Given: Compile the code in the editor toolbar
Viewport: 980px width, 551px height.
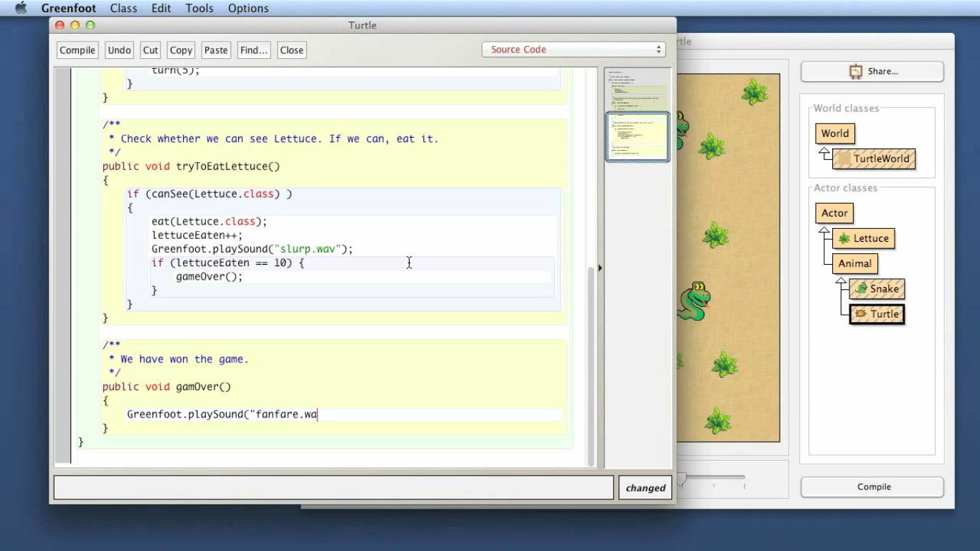Looking at the screenshot, I should click(77, 50).
